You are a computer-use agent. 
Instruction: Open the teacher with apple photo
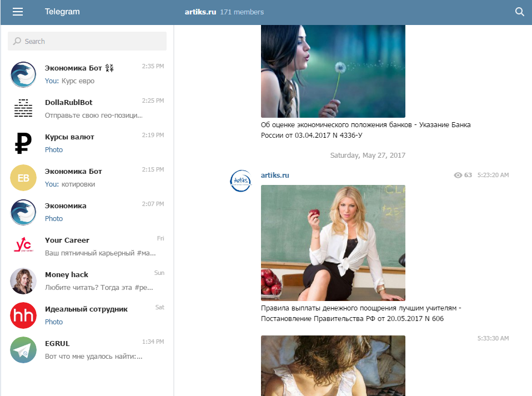click(333, 243)
